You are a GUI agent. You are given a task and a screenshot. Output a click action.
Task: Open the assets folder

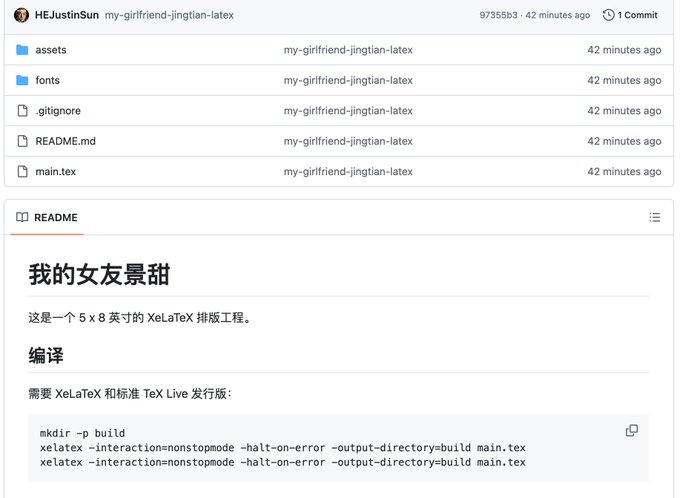[51, 50]
